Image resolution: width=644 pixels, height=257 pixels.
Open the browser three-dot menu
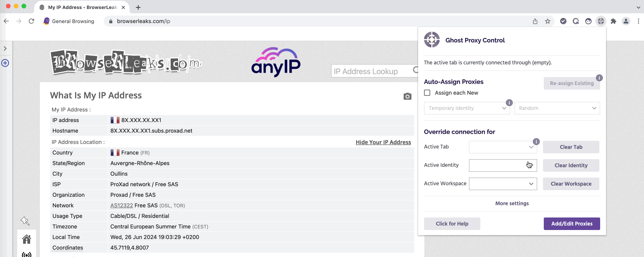(x=639, y=21)
